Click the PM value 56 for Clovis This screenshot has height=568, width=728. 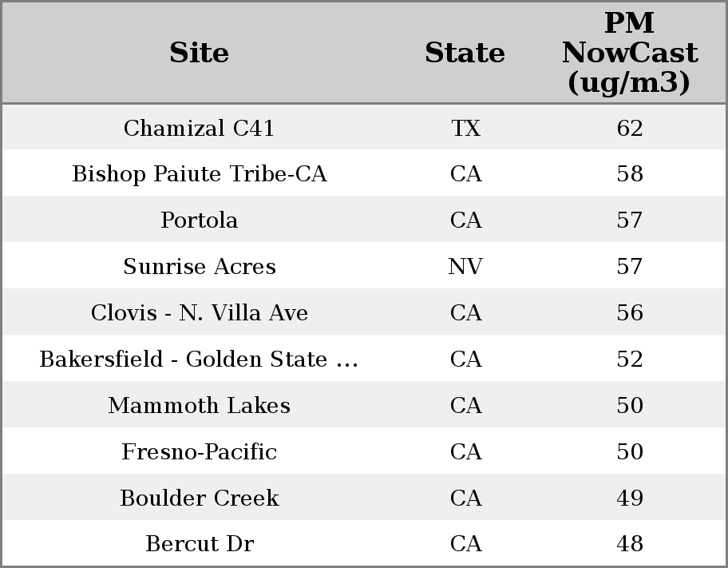630,313
